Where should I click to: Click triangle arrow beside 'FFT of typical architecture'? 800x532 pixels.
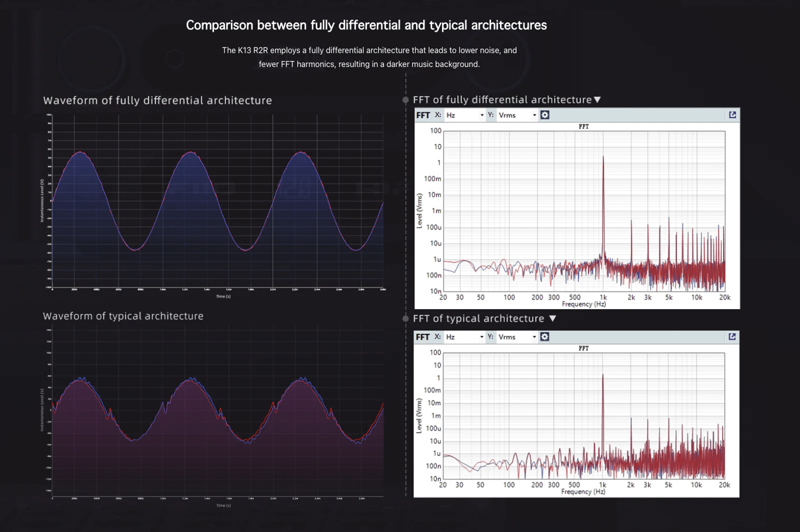click(552, 319)
